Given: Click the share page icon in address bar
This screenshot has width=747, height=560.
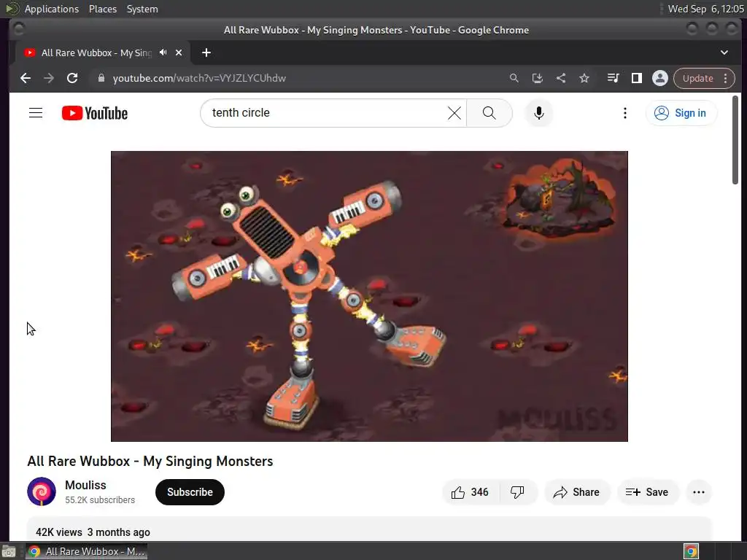Looking at the screenshot, I should [561, 78].
